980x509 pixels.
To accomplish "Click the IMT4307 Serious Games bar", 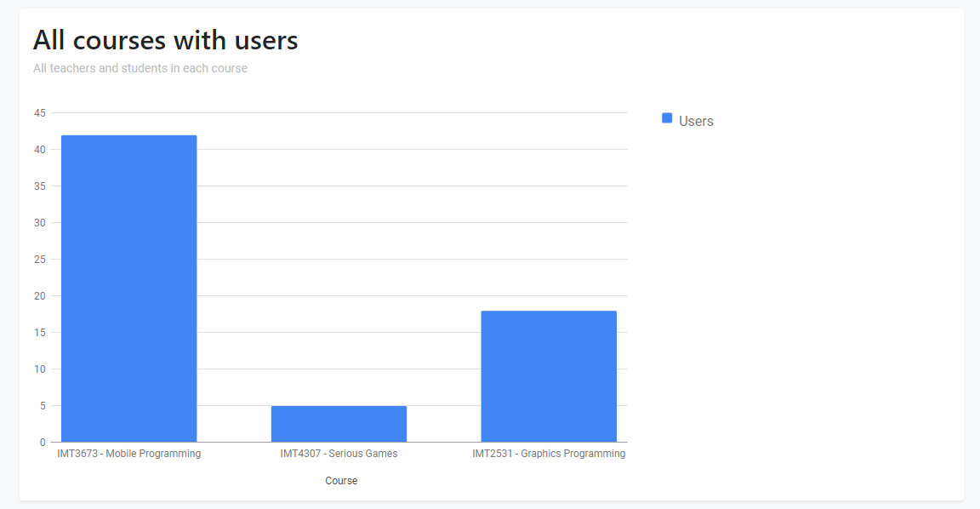I will tap(339, 424).
